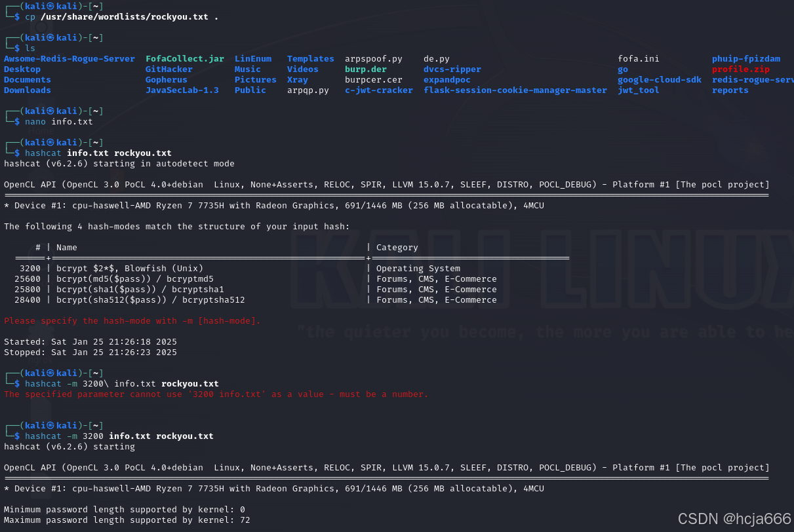Select the reports directory name
This screenshot has height=532, width=794.
(x=730, y=90)
